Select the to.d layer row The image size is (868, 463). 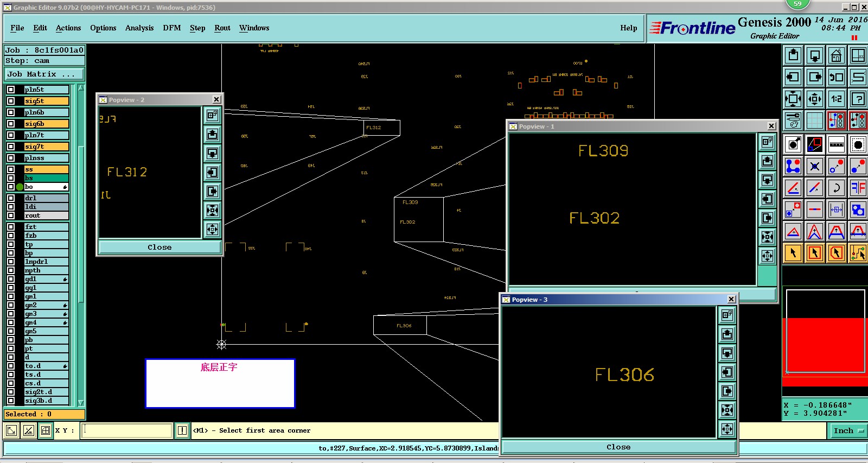coord(47,366)
